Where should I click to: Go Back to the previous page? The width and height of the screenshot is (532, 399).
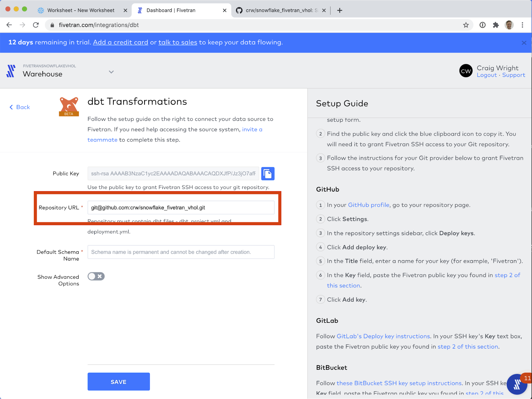[20, 107]
